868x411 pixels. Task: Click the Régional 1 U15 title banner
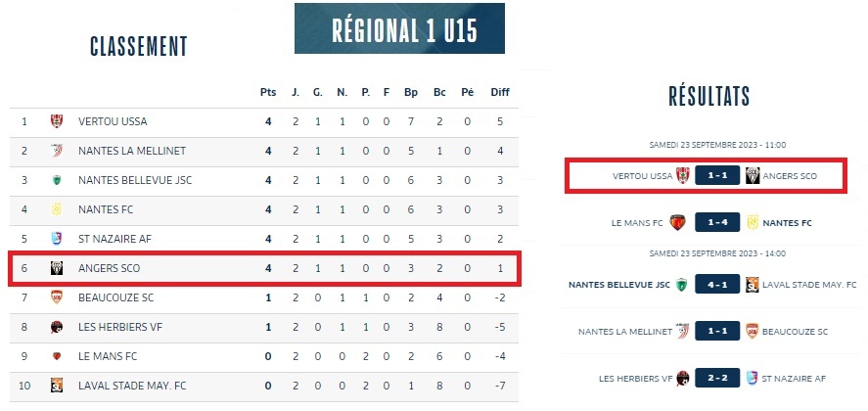[x=399, y=28]
